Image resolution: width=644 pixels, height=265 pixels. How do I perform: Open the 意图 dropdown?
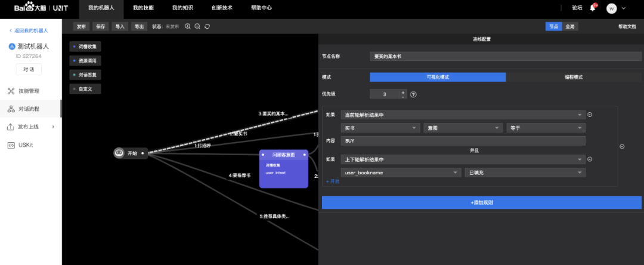(x=463, y=128)
